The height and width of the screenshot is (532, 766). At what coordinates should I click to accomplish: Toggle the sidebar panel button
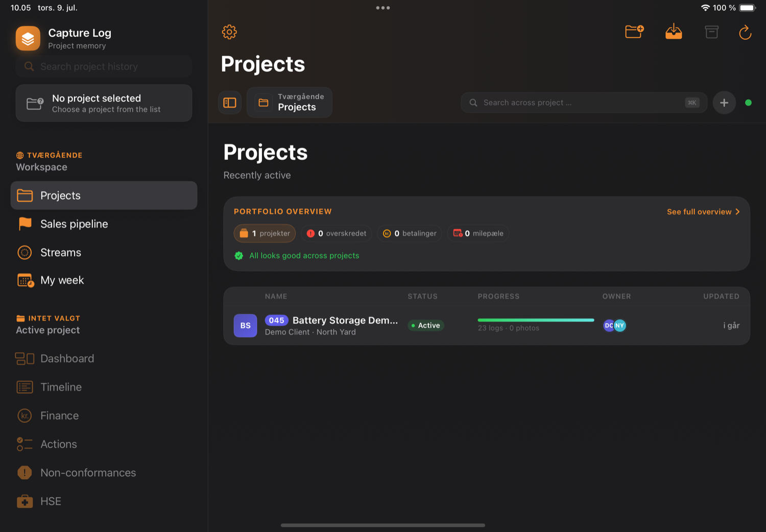[230, 103]
